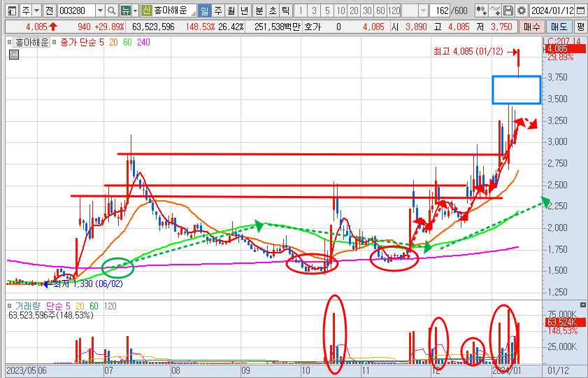
Task: Click the magnifier stock search icon
Action: coord(111,10)
